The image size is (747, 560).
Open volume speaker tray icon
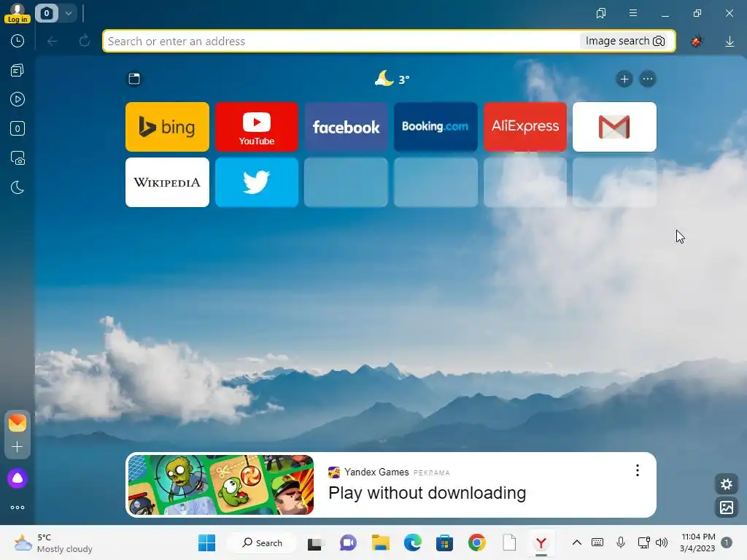tap(662, 542)
